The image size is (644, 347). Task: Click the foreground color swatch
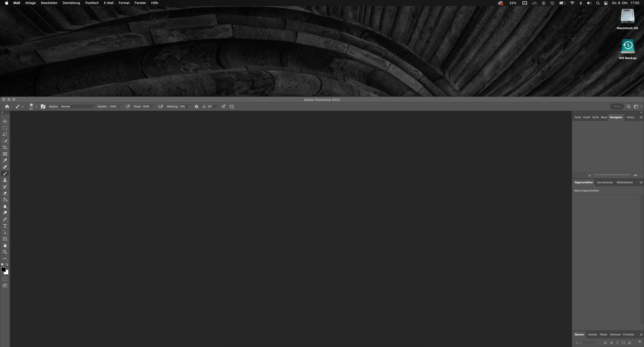coord(4,270)
